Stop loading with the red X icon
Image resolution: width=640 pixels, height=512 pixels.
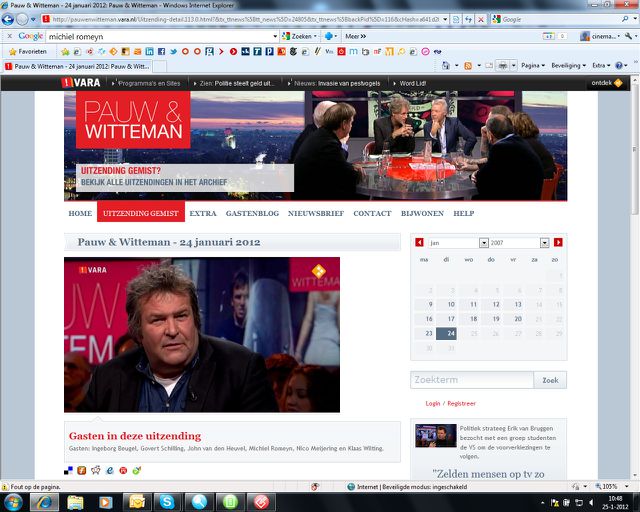(481, 19)
